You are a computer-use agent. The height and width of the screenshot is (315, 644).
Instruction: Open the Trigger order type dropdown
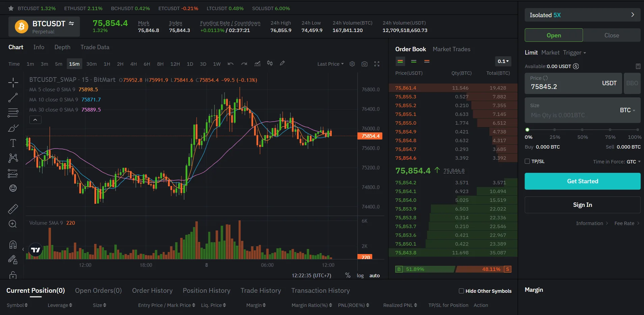(x=575, y=53)
